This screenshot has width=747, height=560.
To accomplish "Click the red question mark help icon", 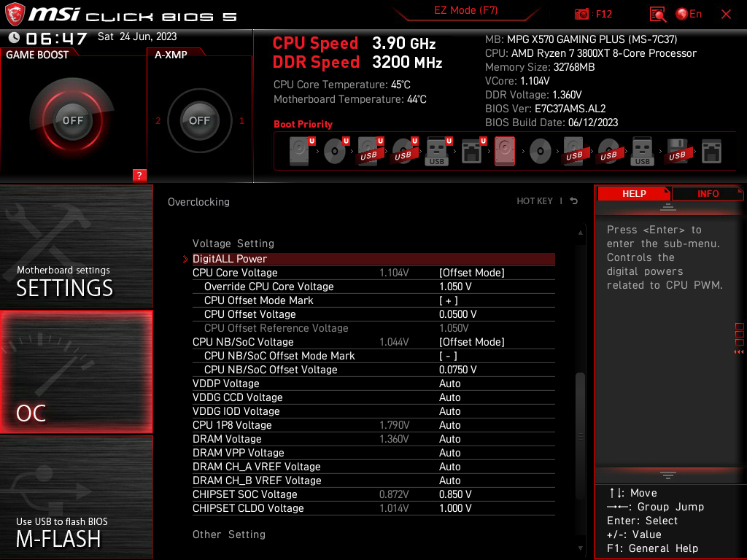I will [139, 175].
